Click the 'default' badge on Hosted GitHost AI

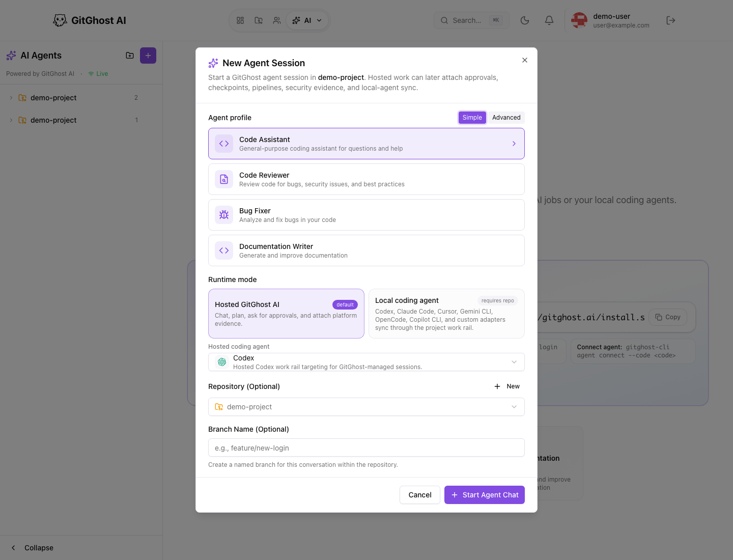345,304
